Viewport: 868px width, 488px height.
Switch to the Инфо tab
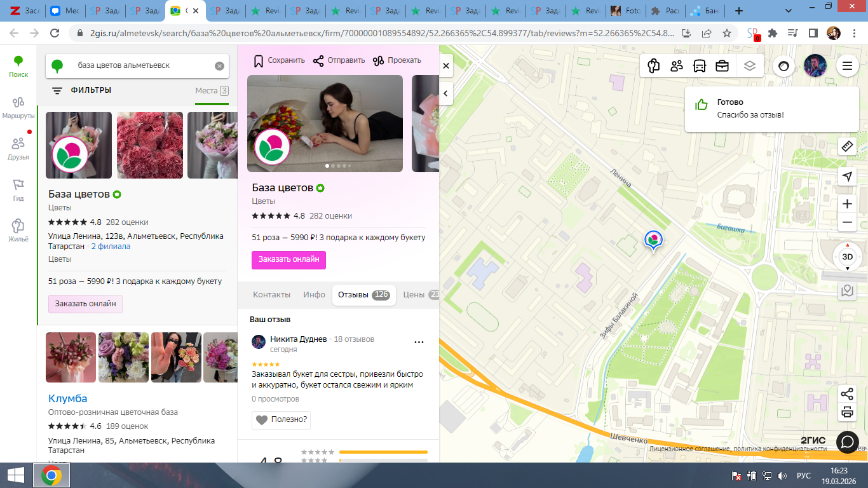point(314,295)
